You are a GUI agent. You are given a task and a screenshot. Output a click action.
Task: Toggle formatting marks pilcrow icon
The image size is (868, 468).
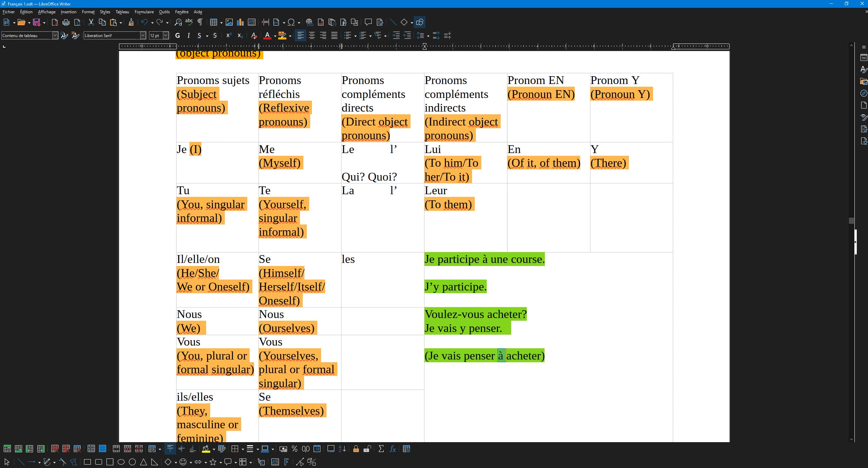[200, 22]
